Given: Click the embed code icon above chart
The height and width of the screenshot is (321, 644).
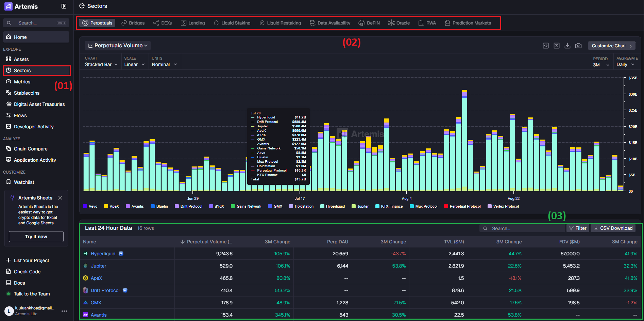Looking at the screenshot, I should [x=546, y=46].
